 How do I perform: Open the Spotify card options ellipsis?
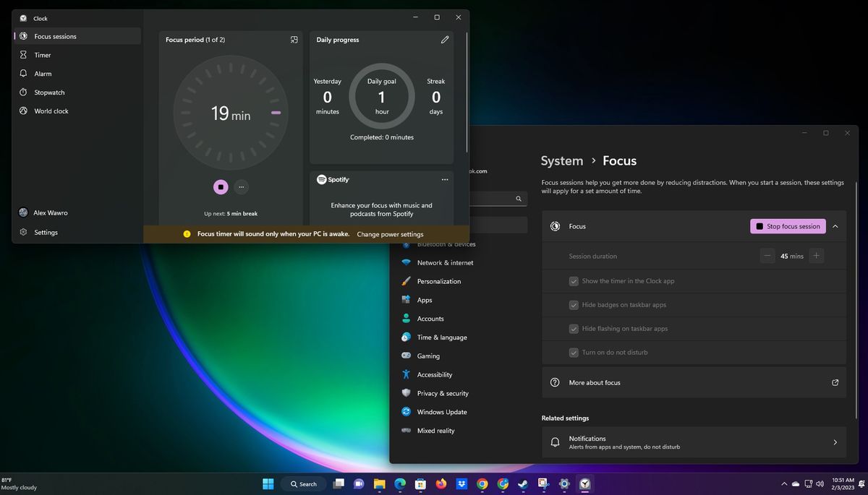(445, 179)
